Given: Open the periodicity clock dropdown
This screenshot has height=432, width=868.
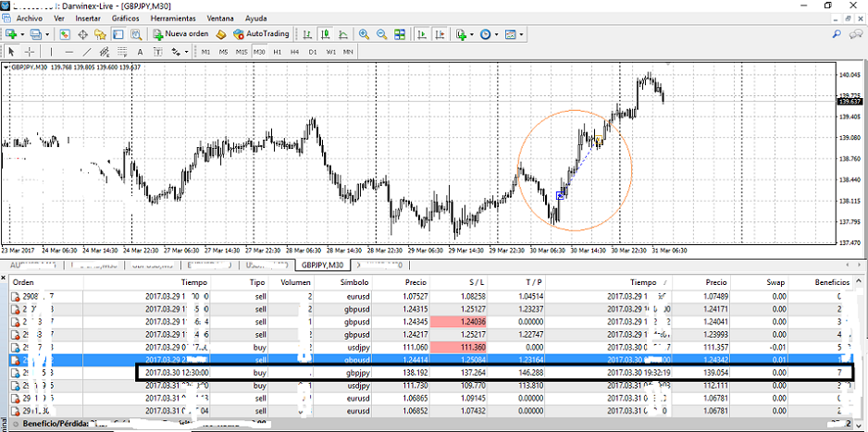Looking at the screenshot, I should 497,34.
